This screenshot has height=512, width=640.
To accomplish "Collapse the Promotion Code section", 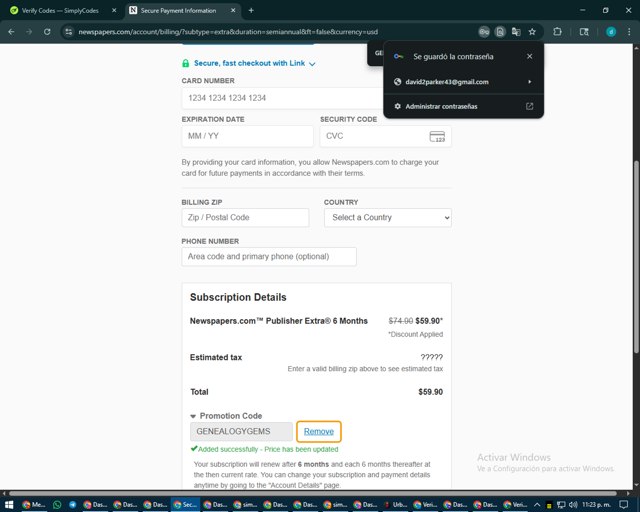I will tap(226, 416).
